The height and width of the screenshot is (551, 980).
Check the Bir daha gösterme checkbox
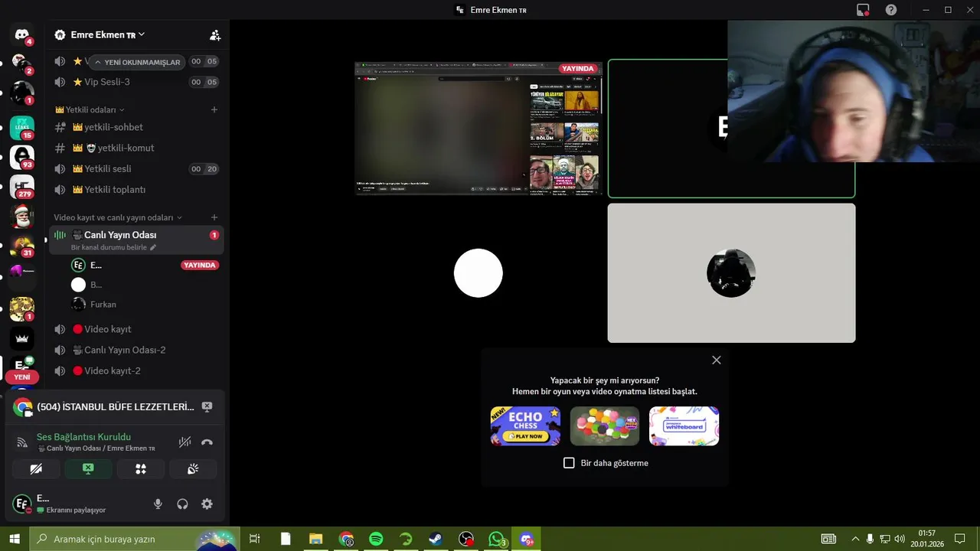pos(569,463)
